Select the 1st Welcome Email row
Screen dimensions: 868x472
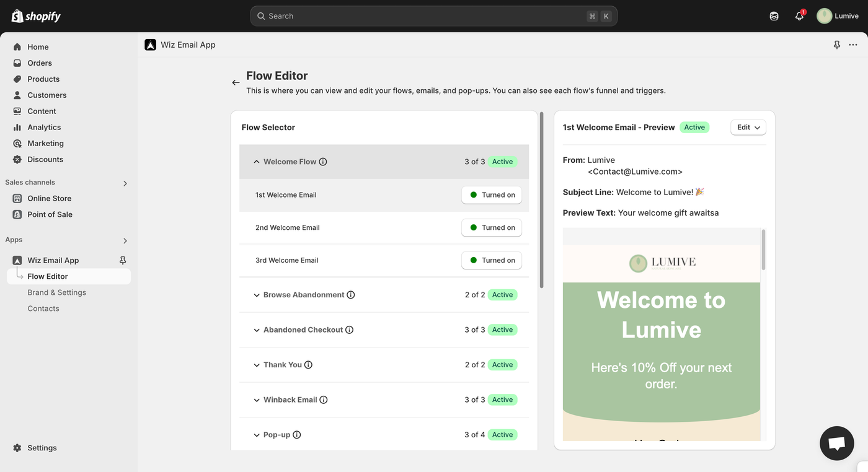click(384, 195)
